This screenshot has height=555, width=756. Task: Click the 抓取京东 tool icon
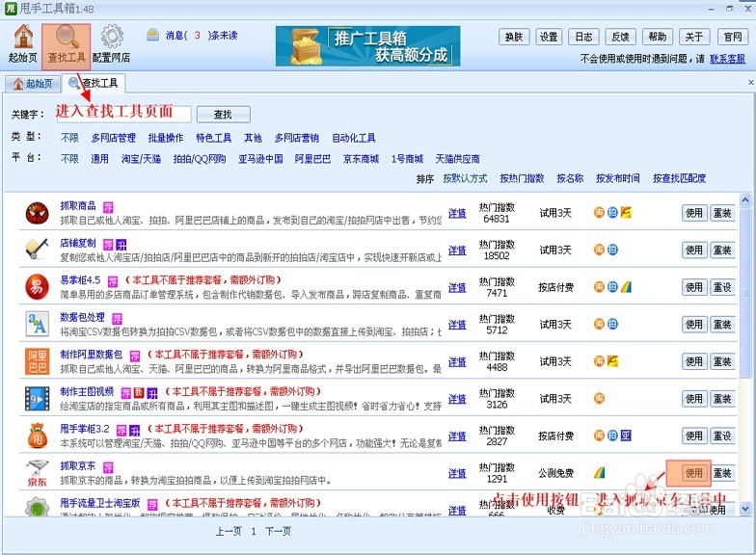coord(37,472)
